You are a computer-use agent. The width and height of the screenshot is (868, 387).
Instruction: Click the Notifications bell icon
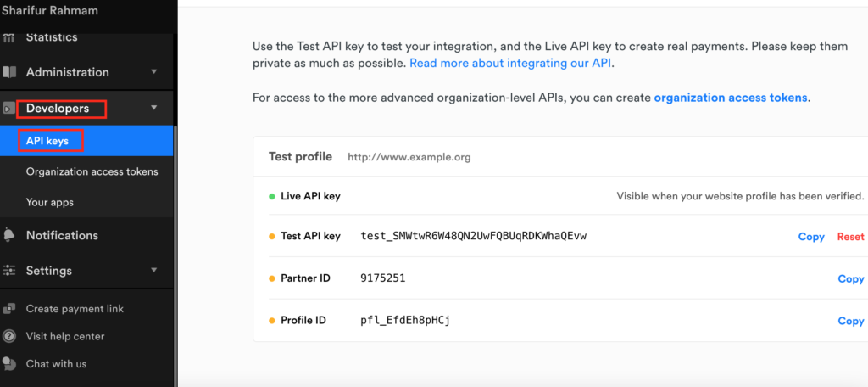[8, 235]
